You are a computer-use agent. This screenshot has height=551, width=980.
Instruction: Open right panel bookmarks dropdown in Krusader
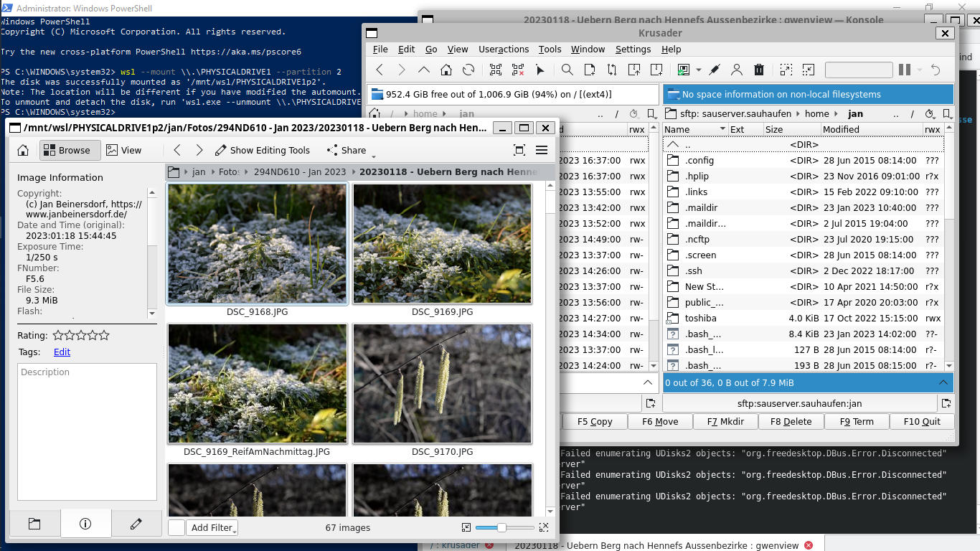(x=947, y=113)
